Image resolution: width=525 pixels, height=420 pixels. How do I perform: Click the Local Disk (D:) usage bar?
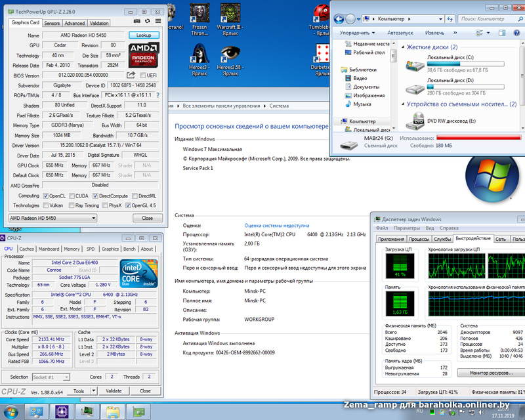pos(465,87)
